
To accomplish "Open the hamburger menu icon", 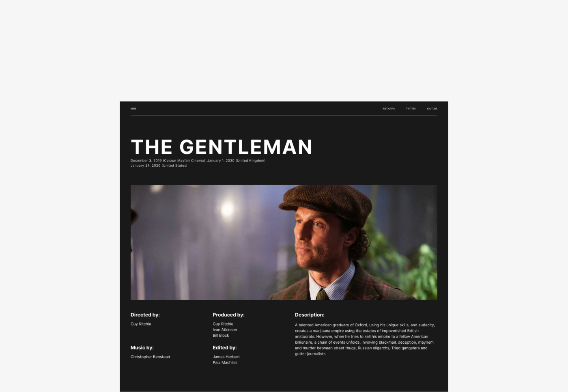I will 133,108.
